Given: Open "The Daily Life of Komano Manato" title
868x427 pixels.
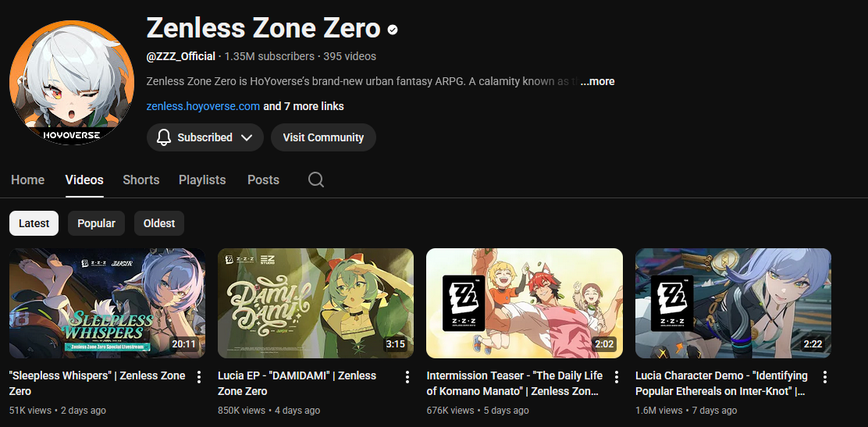Looking at the screenshot, I should [514, 383].
